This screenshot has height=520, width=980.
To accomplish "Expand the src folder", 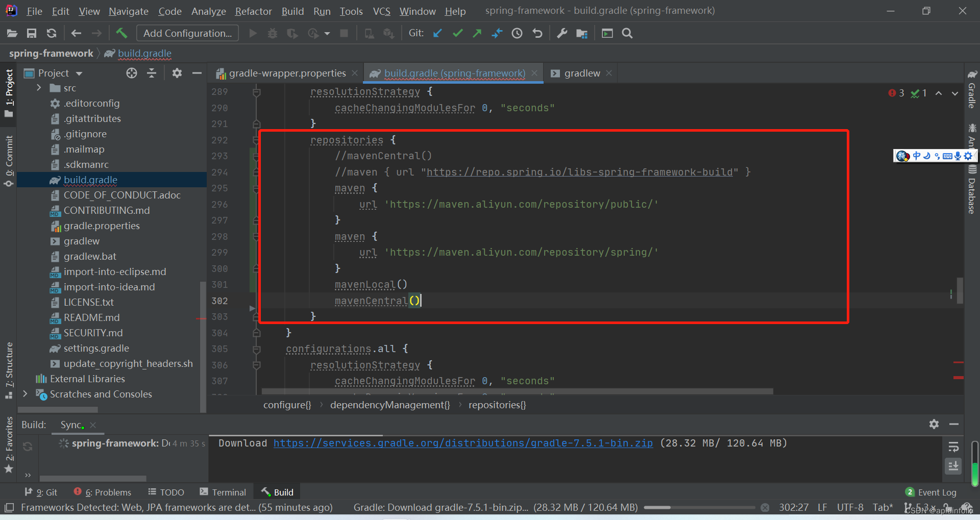I will (39, 88).
